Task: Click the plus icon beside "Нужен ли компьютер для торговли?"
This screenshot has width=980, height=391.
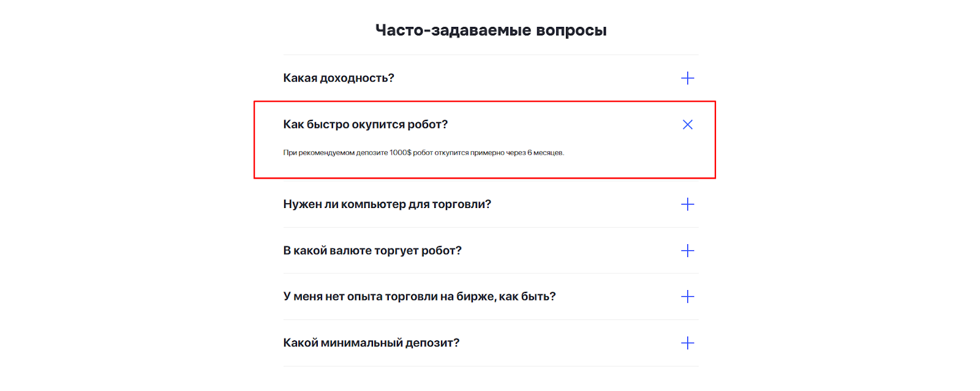Action: coord(688,205)
